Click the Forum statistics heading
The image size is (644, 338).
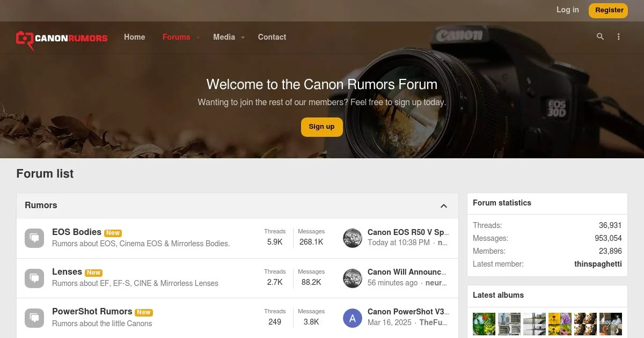502,203
